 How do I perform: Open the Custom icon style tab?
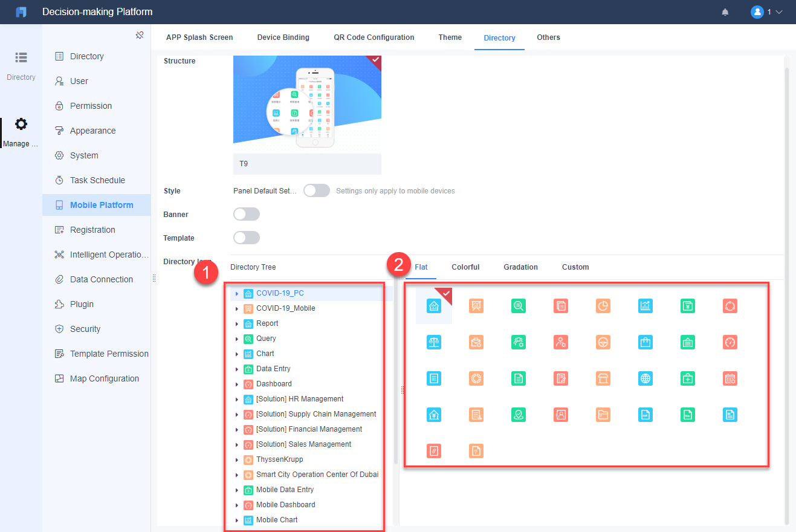click(575, 267)
